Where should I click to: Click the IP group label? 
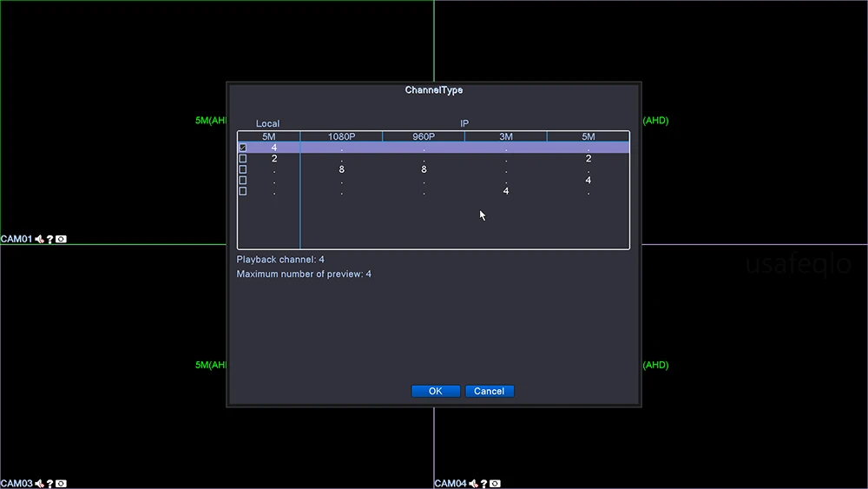[x=464, y=123]
